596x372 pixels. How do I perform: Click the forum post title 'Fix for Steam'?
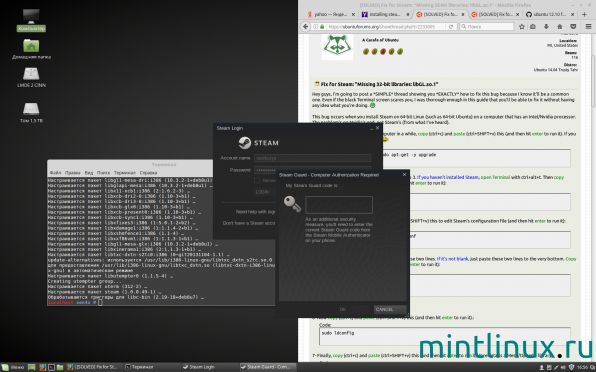[x=379, y=84]
